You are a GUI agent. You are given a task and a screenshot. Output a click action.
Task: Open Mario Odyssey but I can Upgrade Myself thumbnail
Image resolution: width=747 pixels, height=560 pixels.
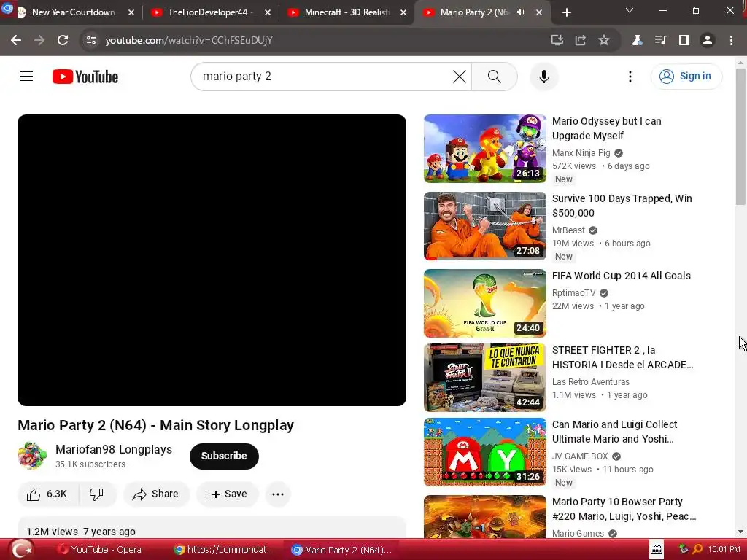[x=485, y=149]
